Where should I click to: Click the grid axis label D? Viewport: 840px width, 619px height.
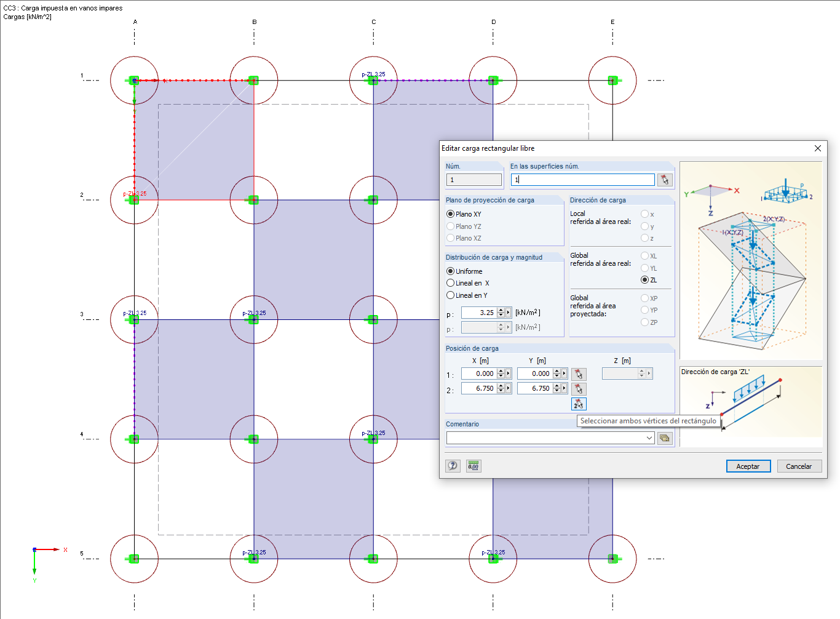493,22
